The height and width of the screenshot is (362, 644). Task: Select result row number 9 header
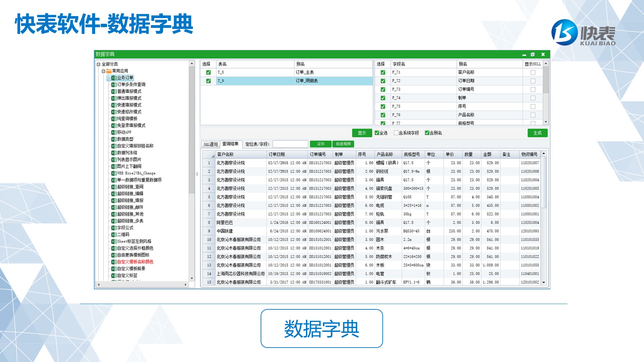209,231
